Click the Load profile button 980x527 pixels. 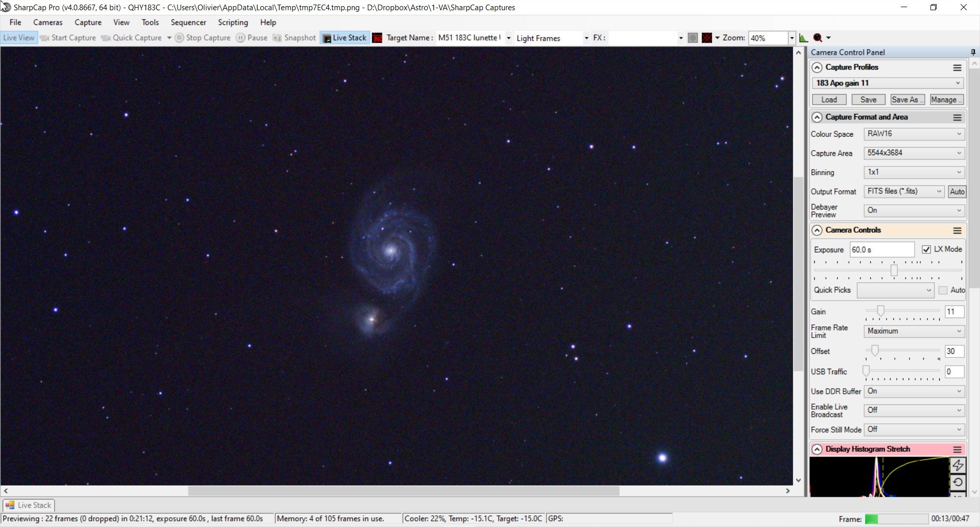[x=829, y=100]
